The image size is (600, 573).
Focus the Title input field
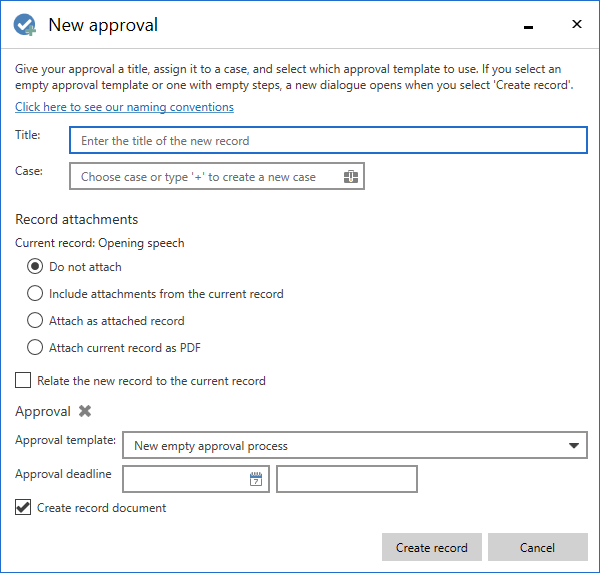[x=328, y=140]
